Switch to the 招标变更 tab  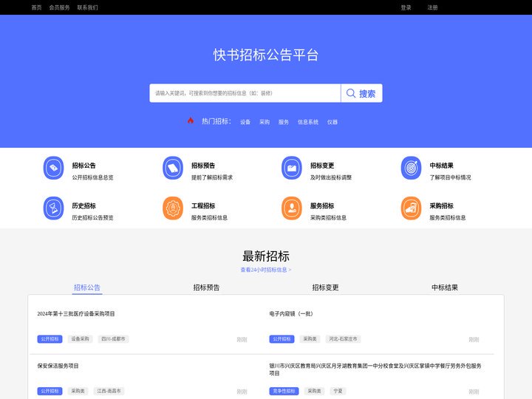(x=325, y=287)
